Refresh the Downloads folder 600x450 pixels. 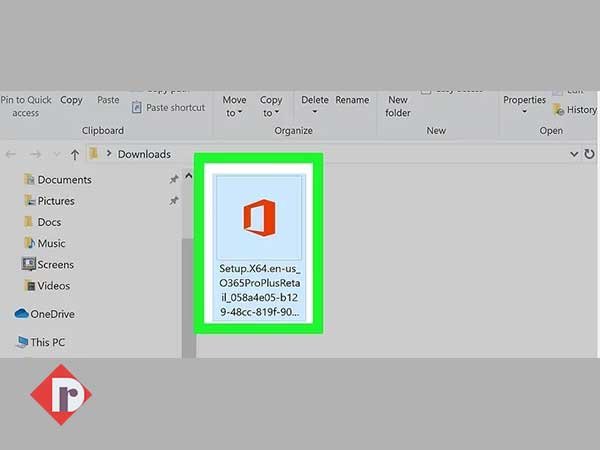[x=589, y=154]
